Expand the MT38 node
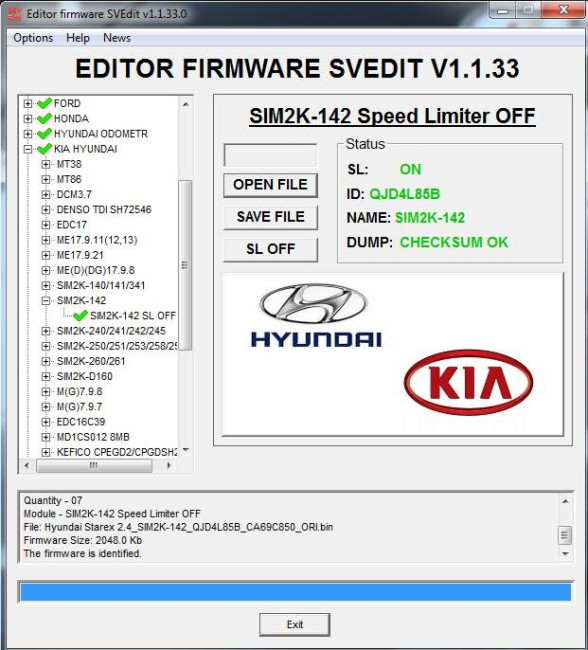Viewport: 588px width, 650px height. tap(46, 164)
